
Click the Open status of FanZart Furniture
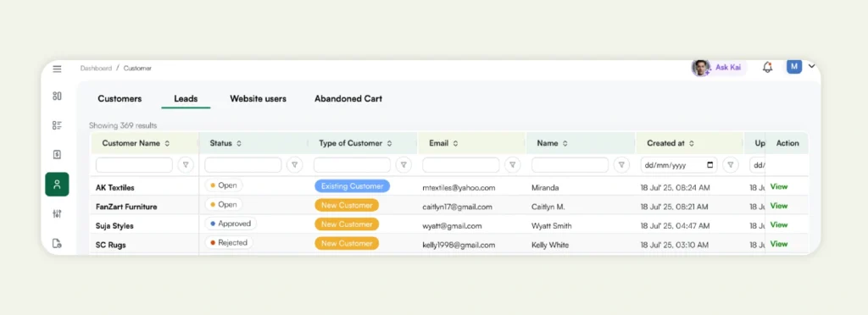[x=224, y=204]
